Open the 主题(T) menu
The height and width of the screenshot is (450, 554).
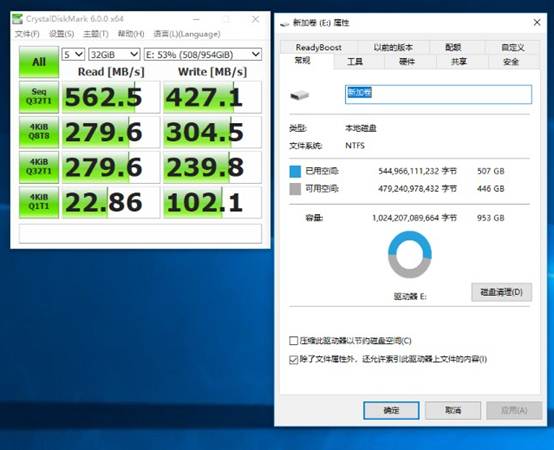[95, 34]
